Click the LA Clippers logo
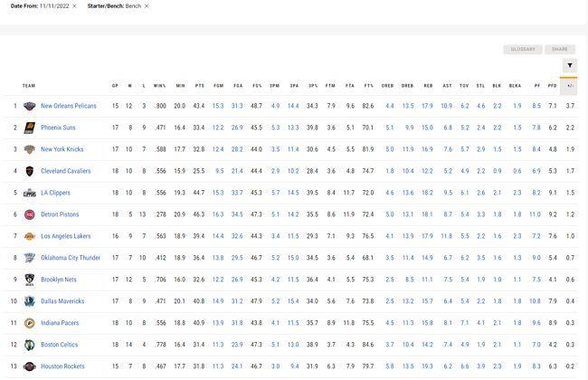588x380 pixels. coord(29,193)
